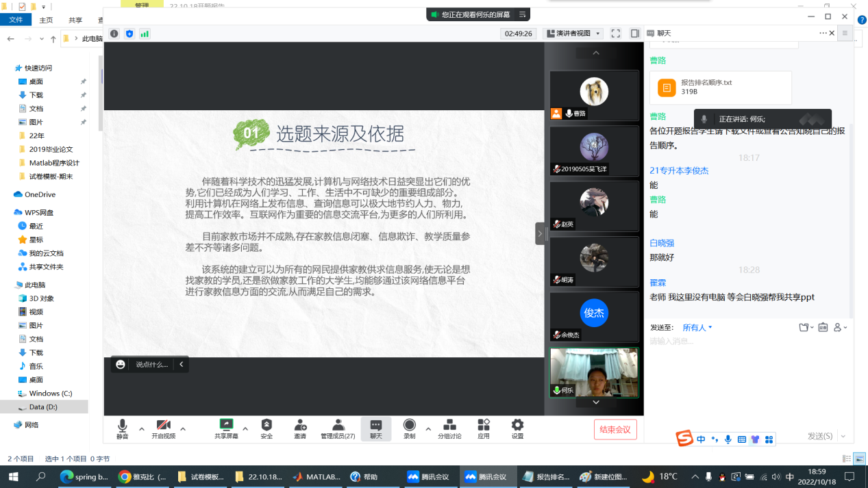This screenshot has height=488, width=868.
Task: Click the network signal strength icon
Action: click(x=145, y=34)
